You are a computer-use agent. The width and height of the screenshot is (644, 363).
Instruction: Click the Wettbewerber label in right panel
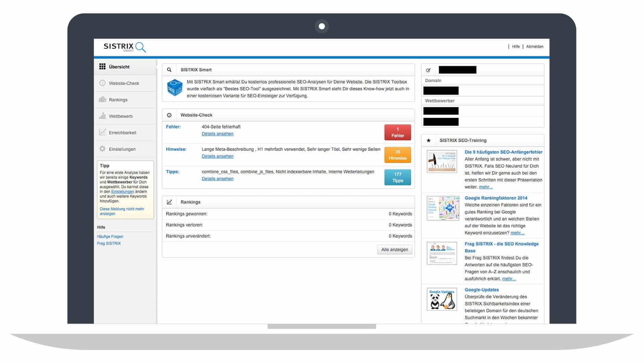click(440, 101)
